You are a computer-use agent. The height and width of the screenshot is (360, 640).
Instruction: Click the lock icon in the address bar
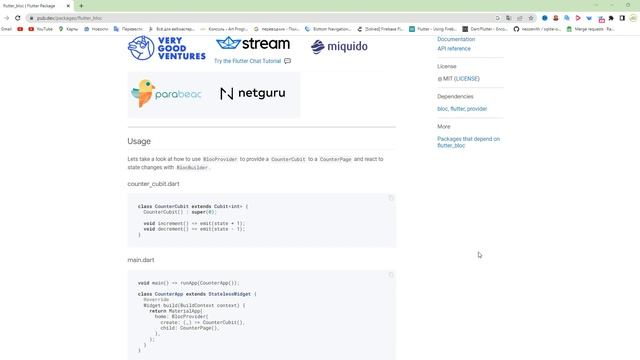coord(31,18)
